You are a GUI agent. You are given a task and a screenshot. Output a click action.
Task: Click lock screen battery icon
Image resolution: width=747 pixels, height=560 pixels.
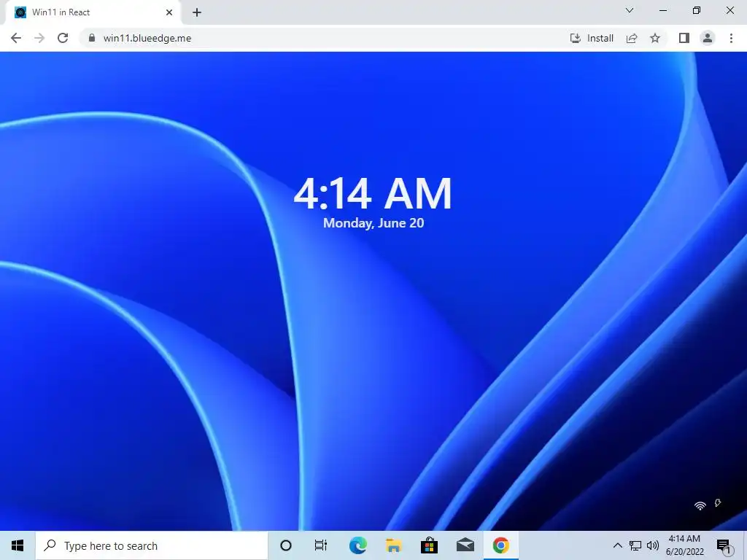tap(718, 503)
